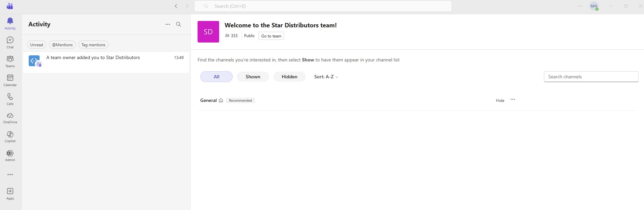This screenshot has width=644, height=210.
Task: Open the Teams section in sidebar
Action: pos(10,61)
